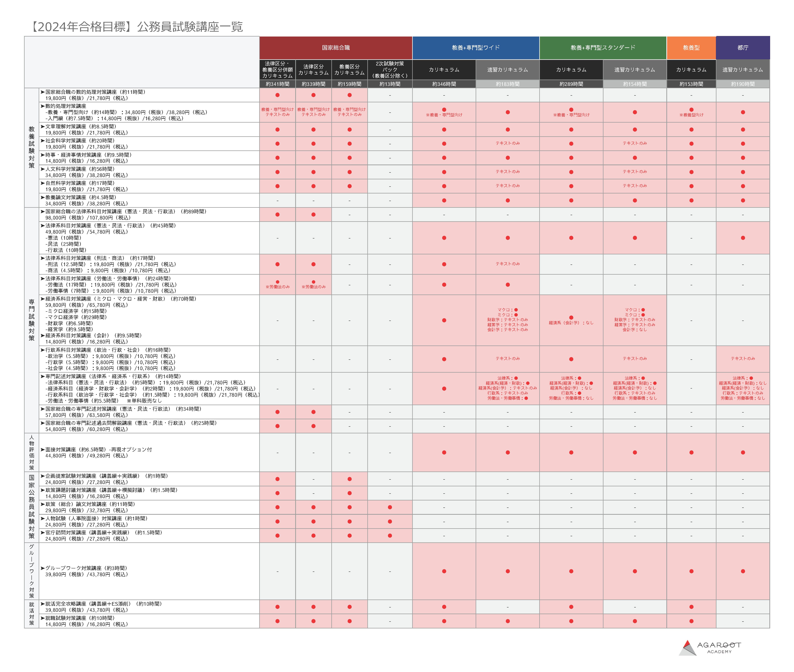Screen dimensions: 794x672
Task: Click the AGAROOT Academy logo
Action: [709, 647]
